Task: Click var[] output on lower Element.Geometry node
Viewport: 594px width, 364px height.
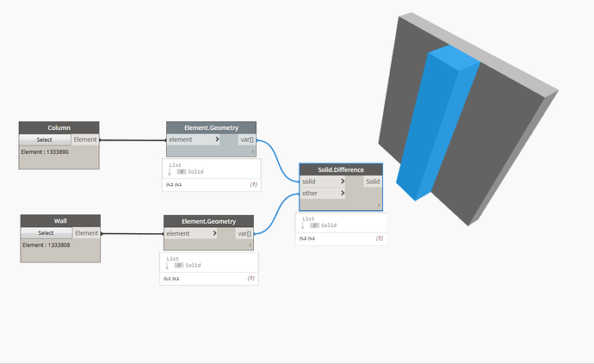Action: pos(244,234)
